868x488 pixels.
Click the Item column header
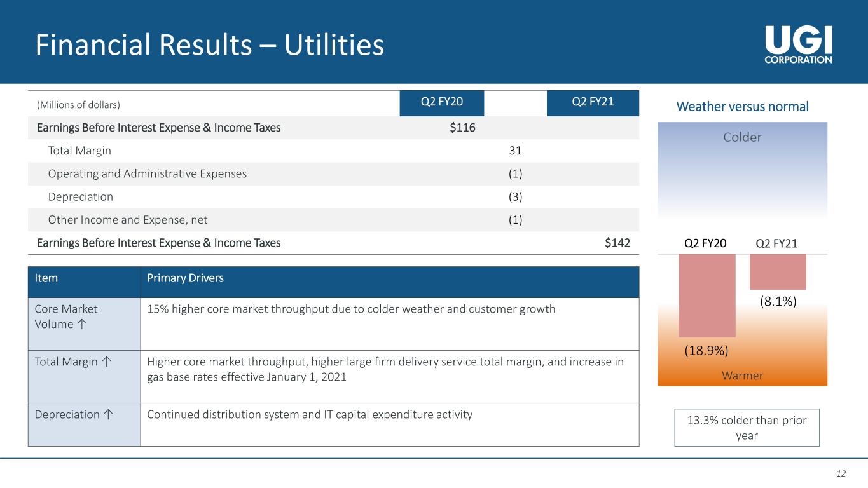click(46, 279)
